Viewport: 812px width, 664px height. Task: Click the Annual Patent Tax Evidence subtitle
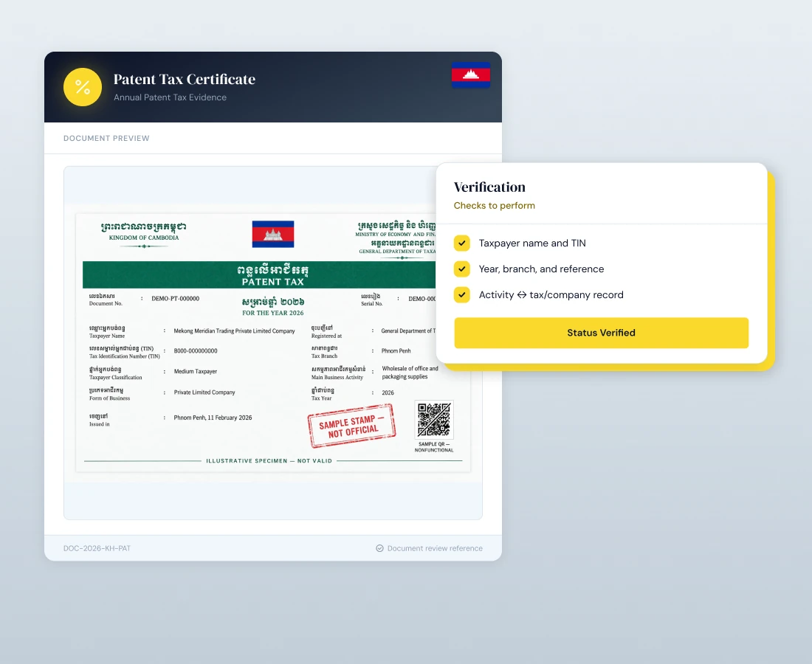tap(170, 97)
